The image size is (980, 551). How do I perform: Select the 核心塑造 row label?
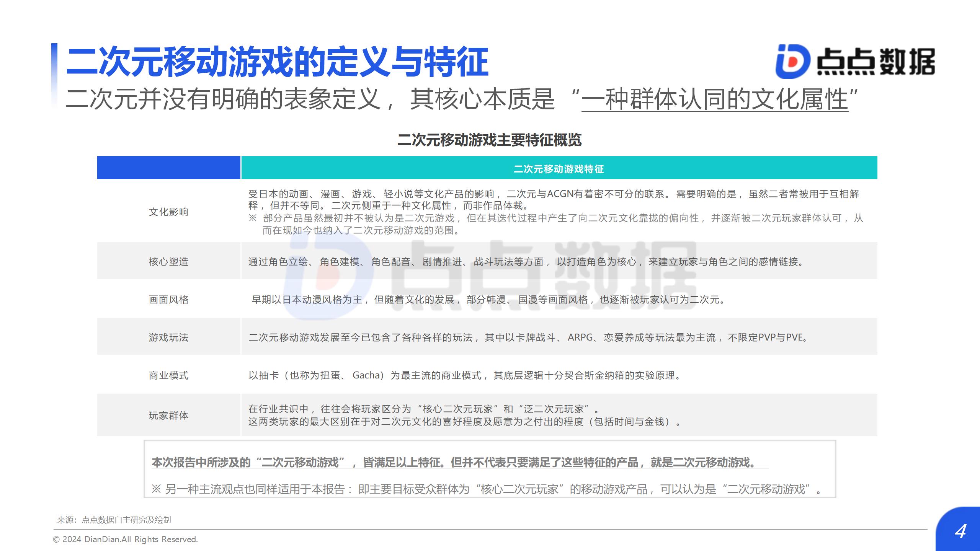click(168, 262)
